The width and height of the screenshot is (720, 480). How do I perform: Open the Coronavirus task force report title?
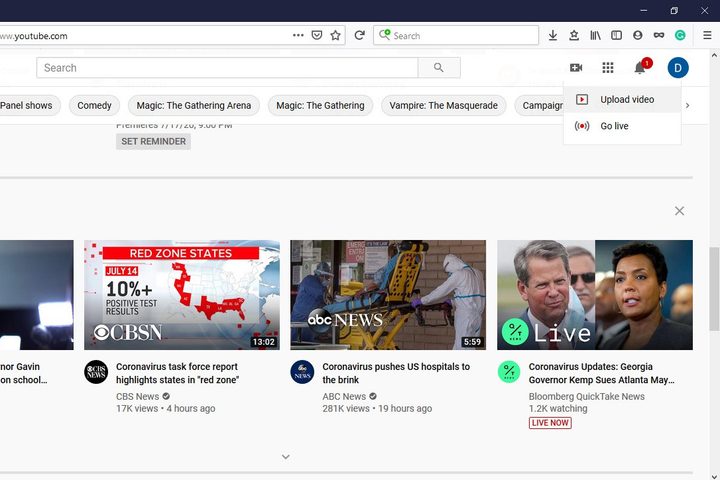coord(177,373)
